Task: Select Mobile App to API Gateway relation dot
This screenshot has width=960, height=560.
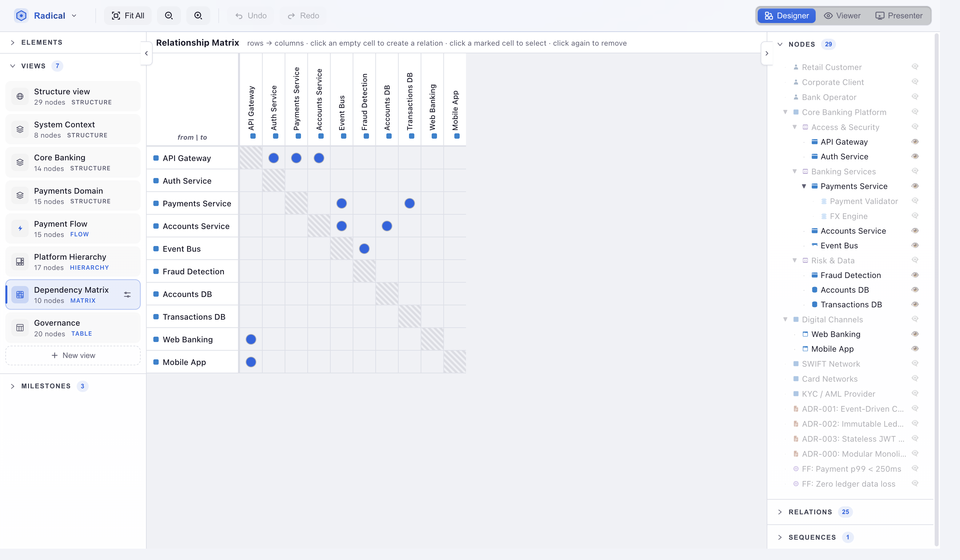Action: pyautogui.click(x=251, y=362)
